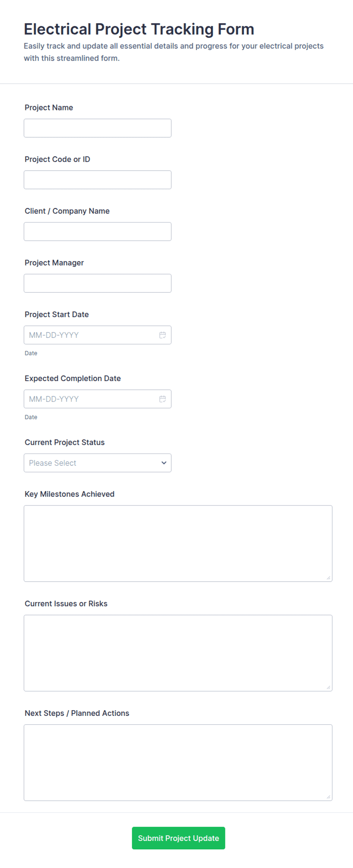The image size is (353, 868).
Task: Expand the Current Project Status dropdown
Action: 98,463
